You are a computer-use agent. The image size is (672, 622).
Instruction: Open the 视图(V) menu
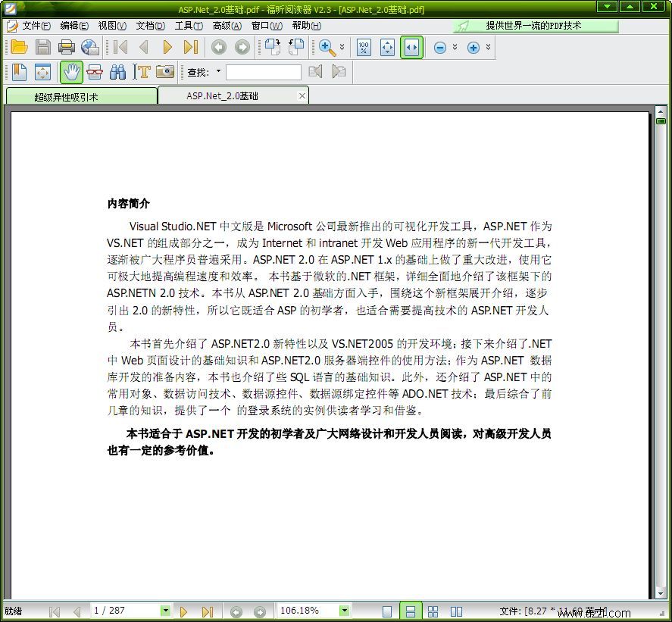(112, 26)
